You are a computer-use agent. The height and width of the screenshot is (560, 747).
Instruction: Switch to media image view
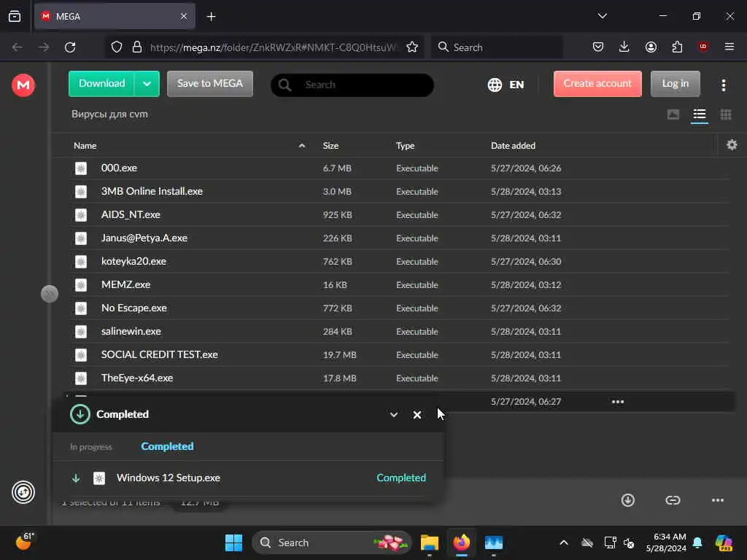[x=673, y=114]
